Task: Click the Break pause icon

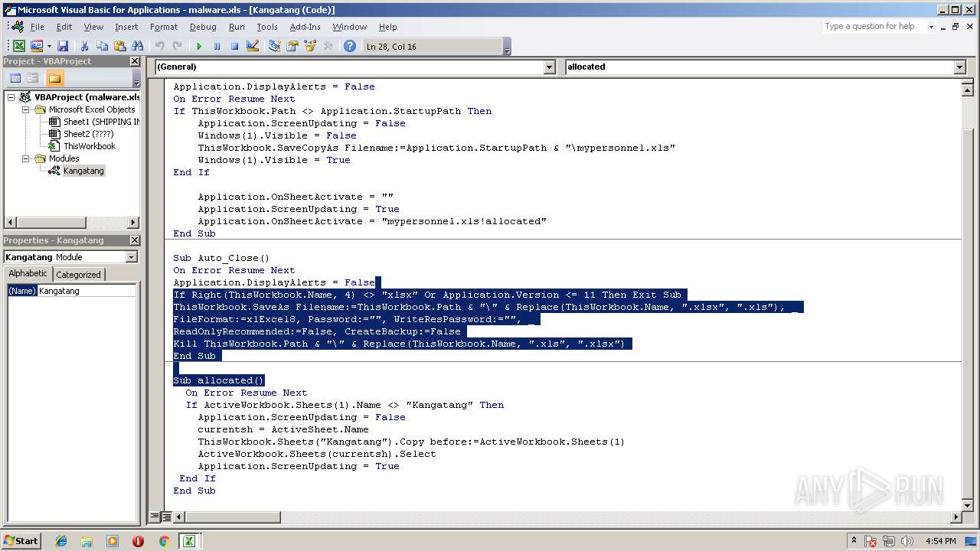Action: pyautogui.click(x=217, y=46)
